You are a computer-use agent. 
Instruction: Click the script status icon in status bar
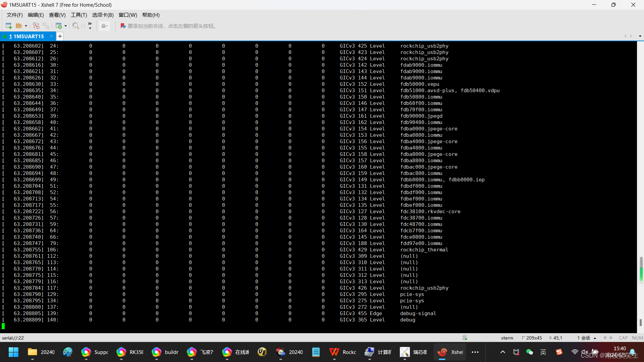click(x=465, y=338)
